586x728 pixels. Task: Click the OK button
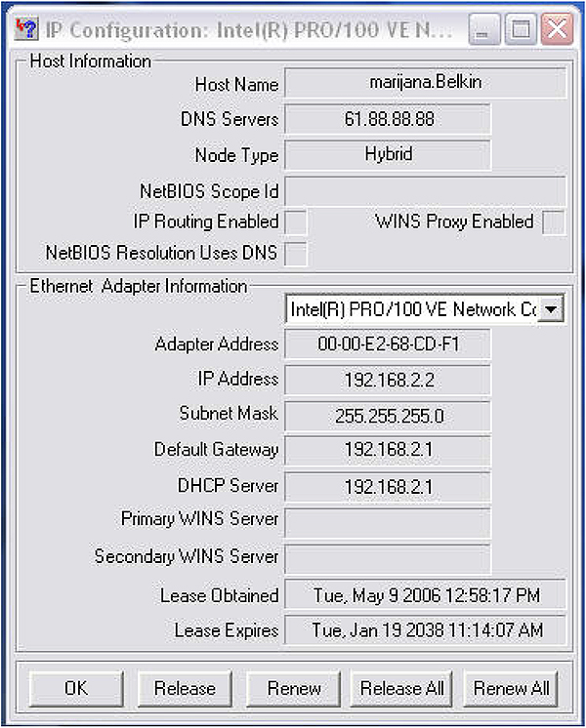[x=76, y=689]
